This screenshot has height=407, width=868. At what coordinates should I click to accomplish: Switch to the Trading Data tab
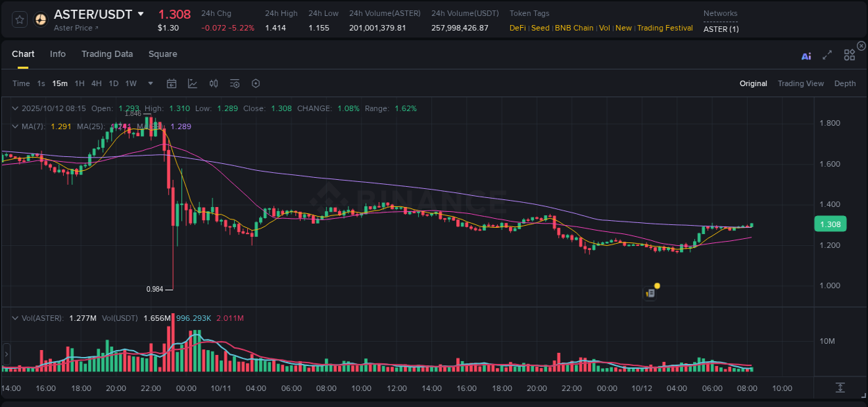107,53
